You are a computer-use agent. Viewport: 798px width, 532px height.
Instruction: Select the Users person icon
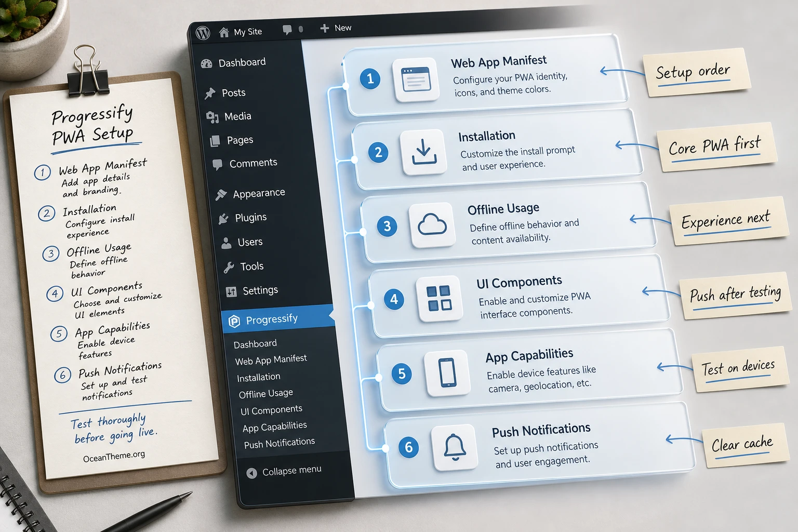(x=226, y=243)
